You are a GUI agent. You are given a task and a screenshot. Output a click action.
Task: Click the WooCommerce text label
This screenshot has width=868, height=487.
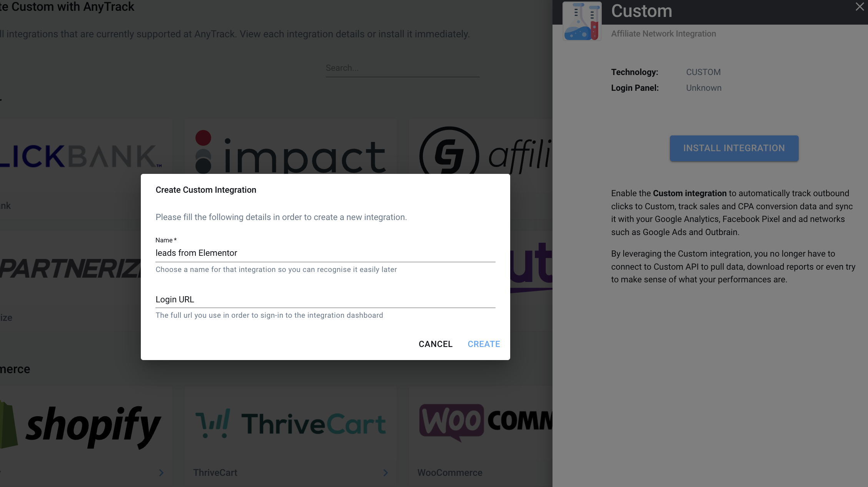[450, 473]
